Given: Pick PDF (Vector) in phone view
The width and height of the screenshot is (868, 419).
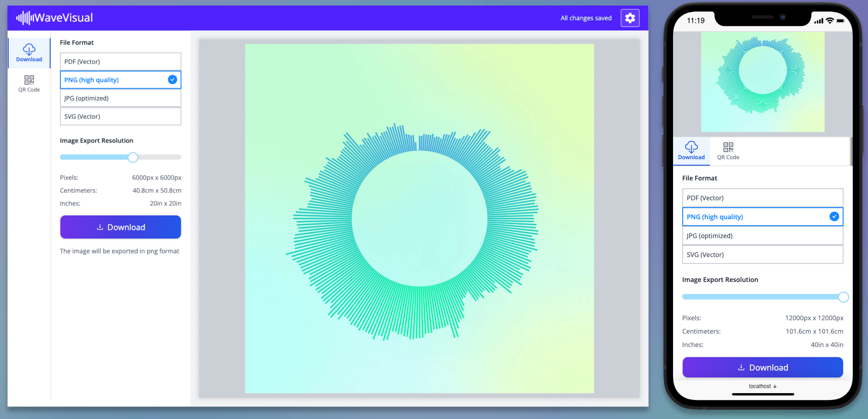Looking at the screenshot, I should coord(762,198).
